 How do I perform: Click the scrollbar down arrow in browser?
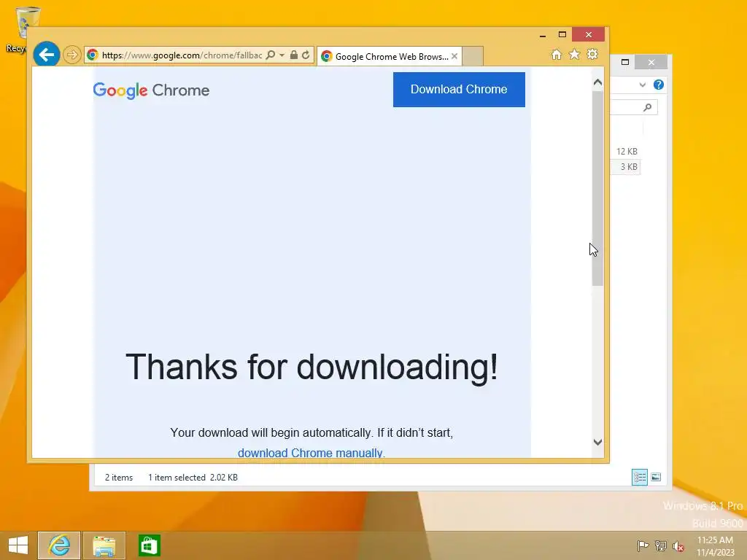pyautogui.click(x=597, y=443)
